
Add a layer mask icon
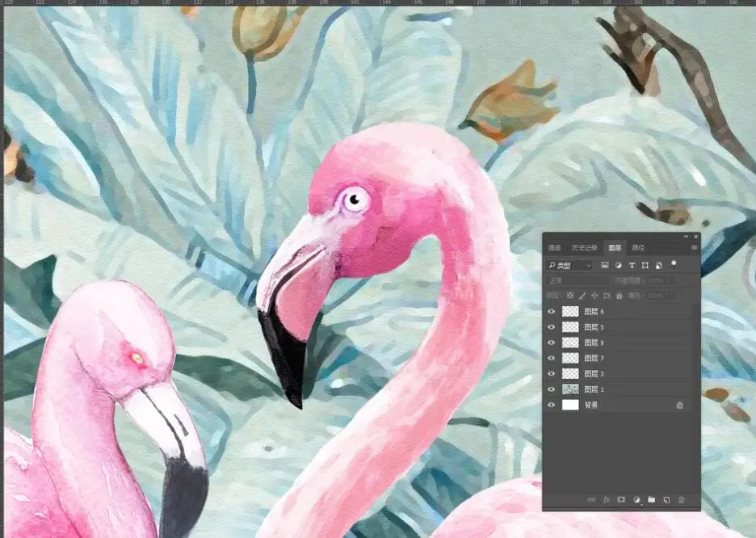[x=621, y=500]
